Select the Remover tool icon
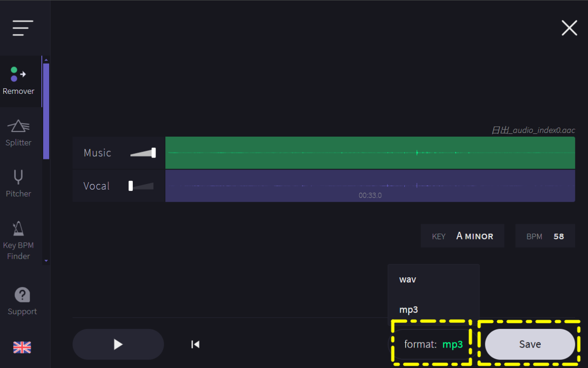 click(19, 74)
